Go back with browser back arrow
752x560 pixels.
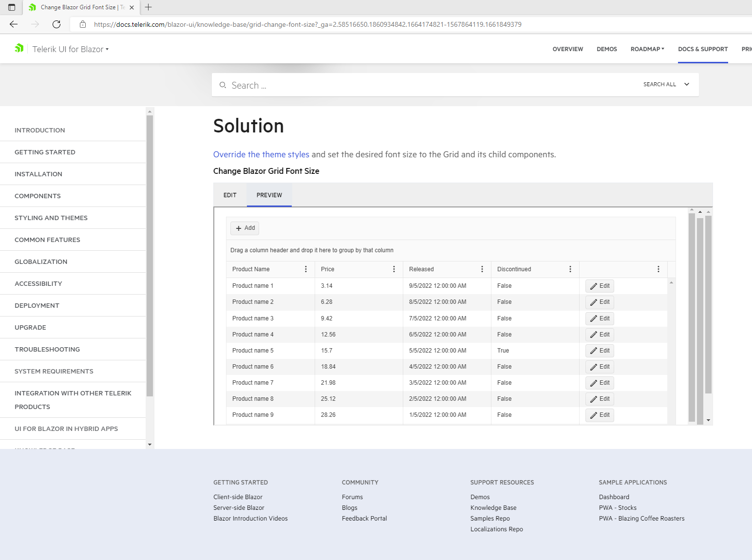[x=14, y=24]
